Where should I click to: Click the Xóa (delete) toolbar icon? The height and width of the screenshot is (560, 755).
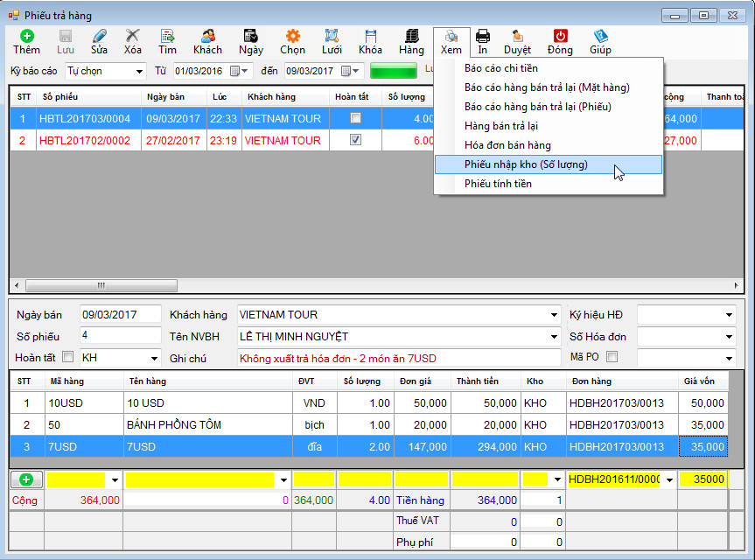coord(132,37)
